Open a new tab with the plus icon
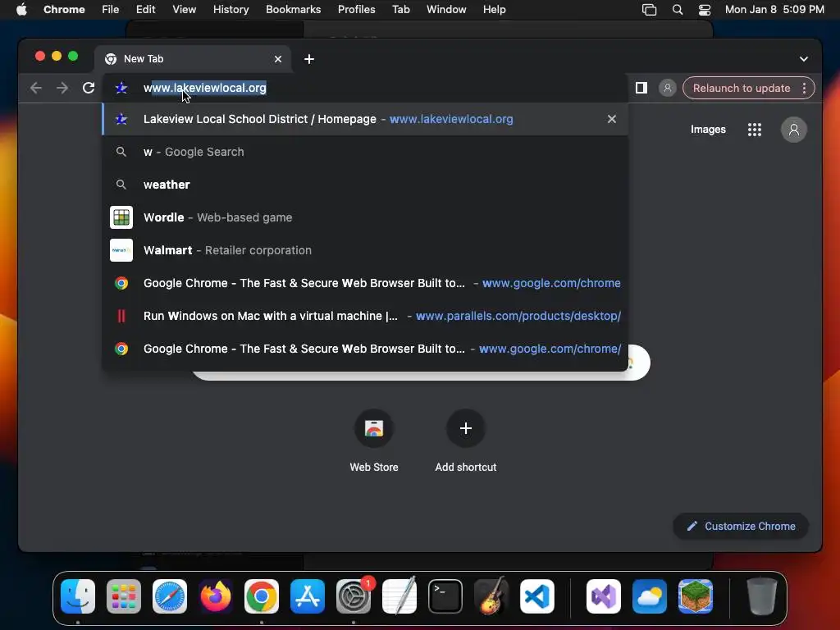Viewport: 840px width, 630px height. [309, 59]
